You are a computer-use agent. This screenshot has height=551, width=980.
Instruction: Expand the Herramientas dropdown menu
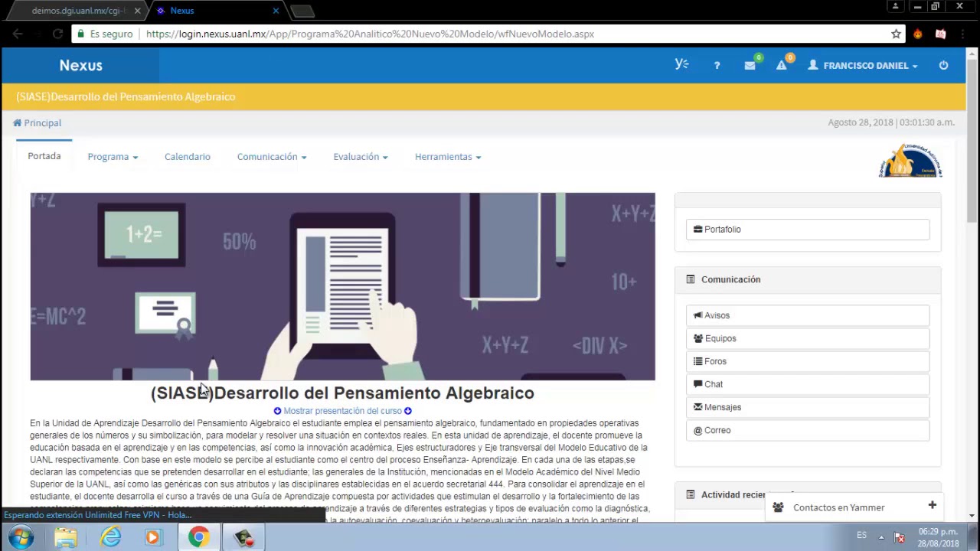448,157
